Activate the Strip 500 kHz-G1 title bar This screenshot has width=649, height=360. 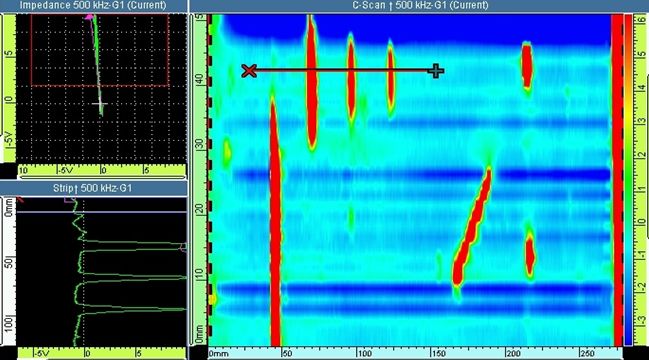click(93, 188)
